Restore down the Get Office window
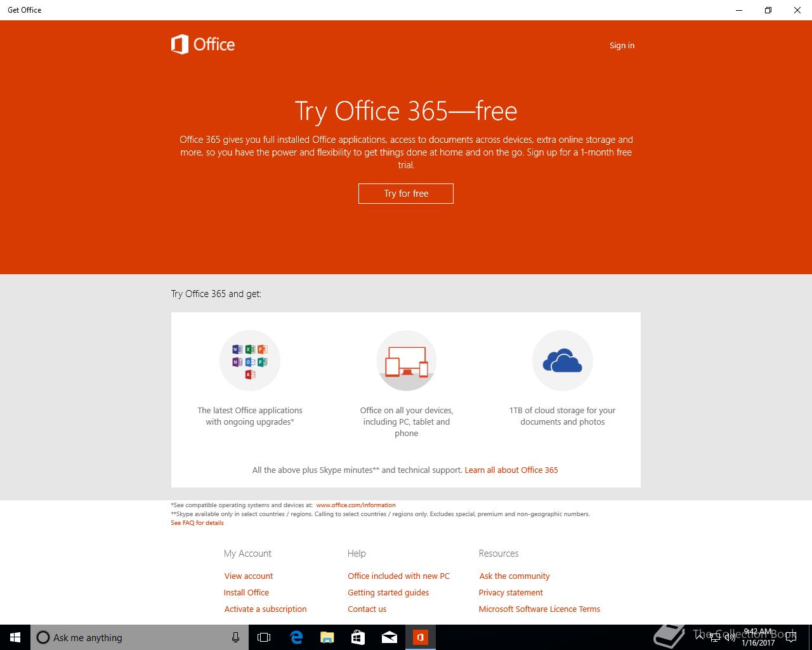Screen dimensions: 812x650 point(768,10)
